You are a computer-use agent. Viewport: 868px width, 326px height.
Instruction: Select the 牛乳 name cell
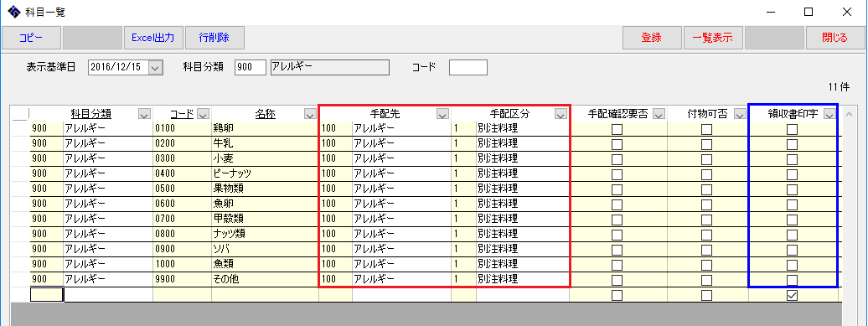click(x=265, y=143)
